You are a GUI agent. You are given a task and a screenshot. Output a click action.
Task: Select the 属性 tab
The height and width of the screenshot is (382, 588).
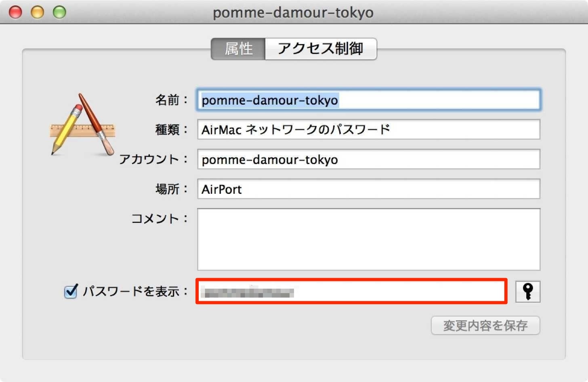coord(238,49)
